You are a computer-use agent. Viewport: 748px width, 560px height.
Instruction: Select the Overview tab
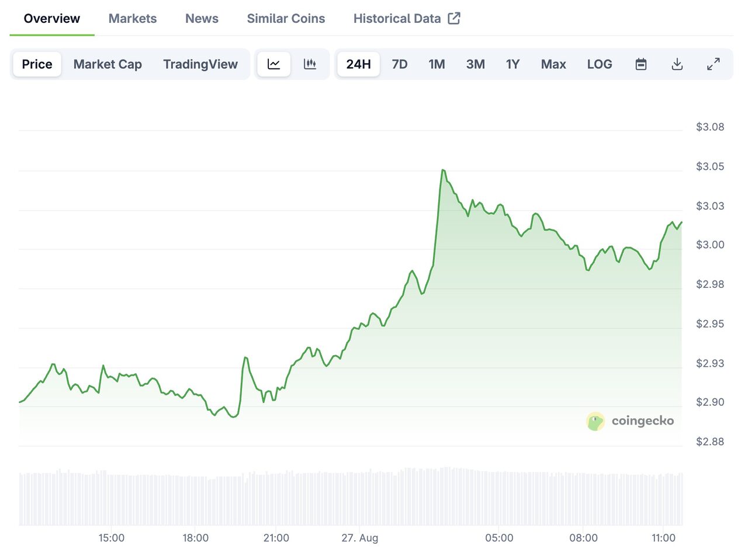52,19
